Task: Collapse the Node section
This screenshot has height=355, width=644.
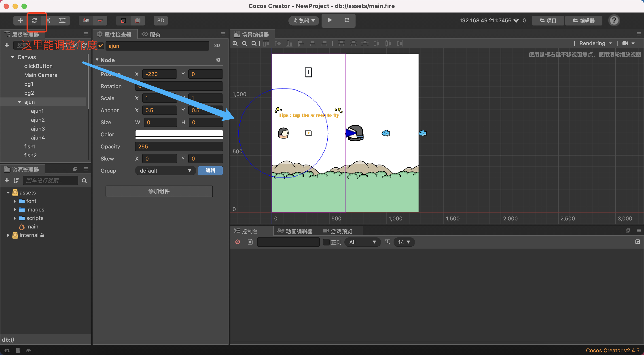Action: point(97,60)
